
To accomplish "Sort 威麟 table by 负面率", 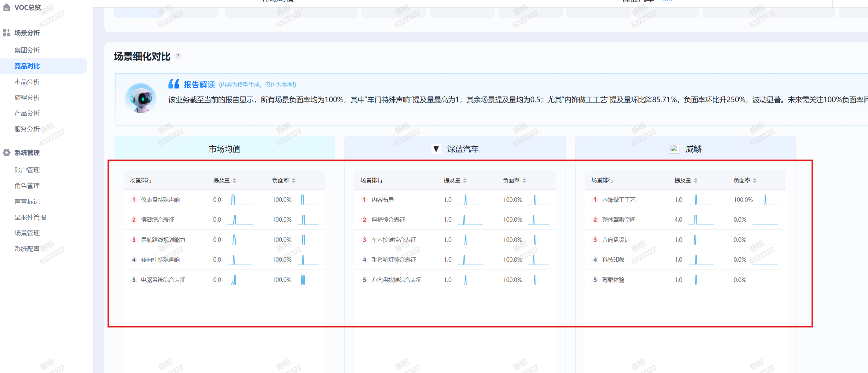I will pos(755,181).
